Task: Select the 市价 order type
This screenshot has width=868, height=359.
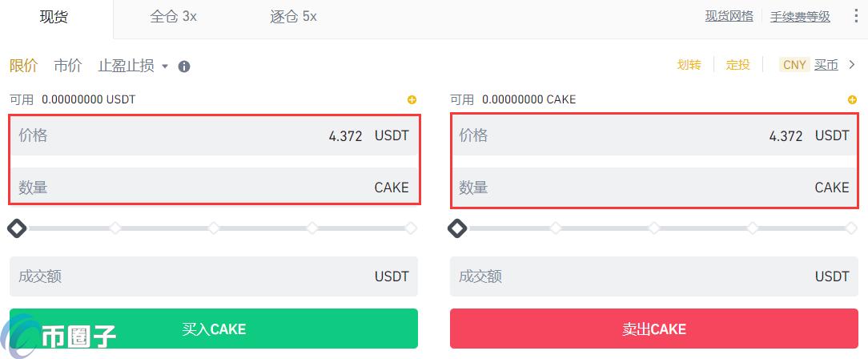Action: click(x=68, y=66)
